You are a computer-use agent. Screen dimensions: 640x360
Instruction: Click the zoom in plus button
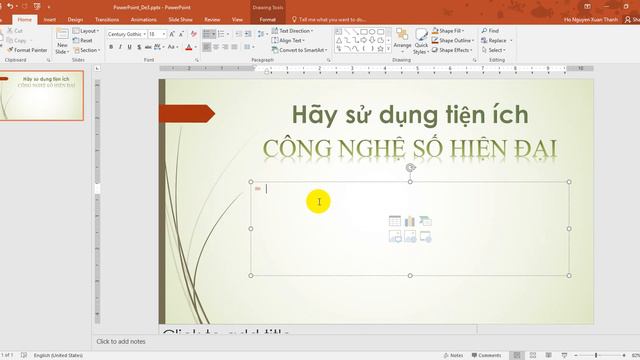point(624,356)
